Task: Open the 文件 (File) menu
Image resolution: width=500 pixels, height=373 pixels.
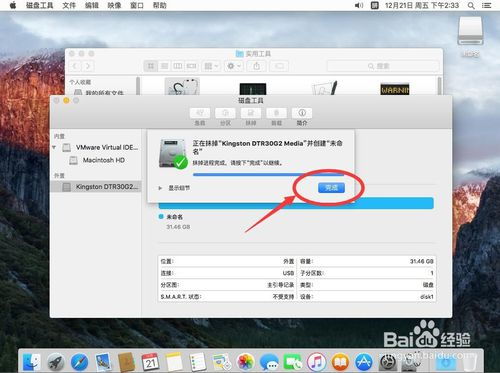Action: click(69, 5)
